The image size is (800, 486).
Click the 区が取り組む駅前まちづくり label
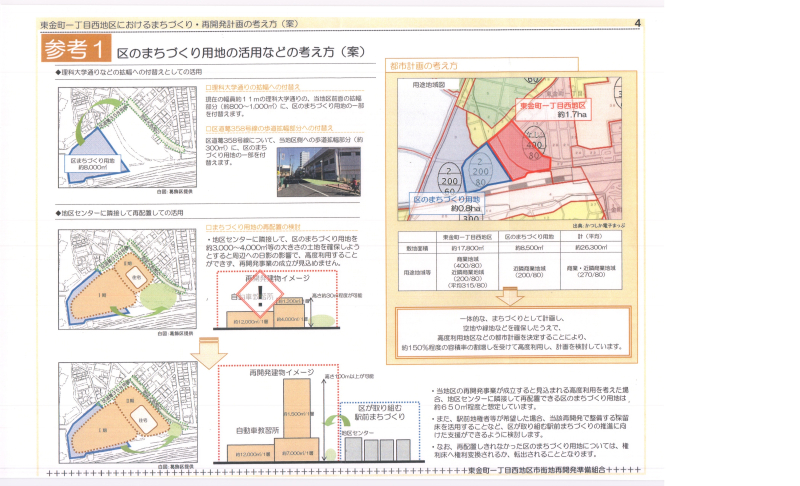coord(380,413)
